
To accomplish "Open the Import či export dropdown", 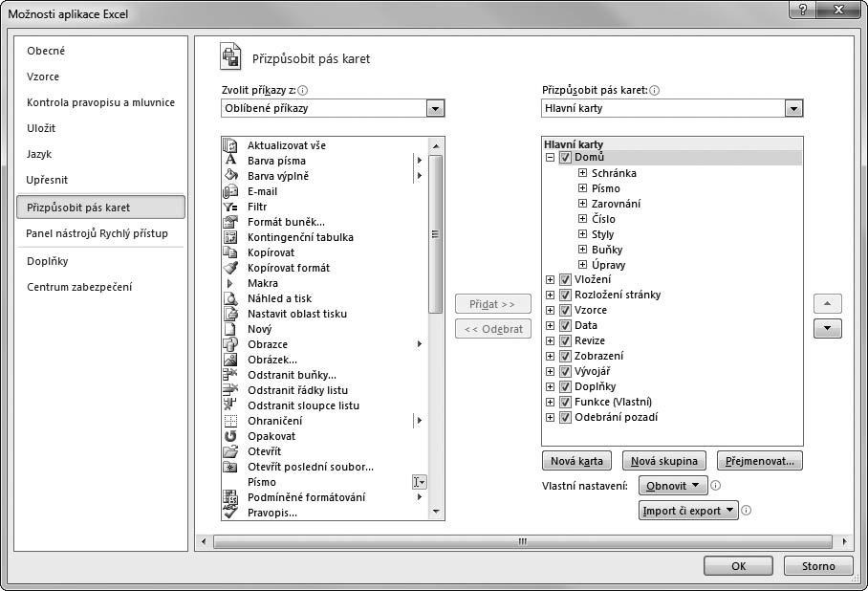I will pyautogui.click(x=688, y=510).
